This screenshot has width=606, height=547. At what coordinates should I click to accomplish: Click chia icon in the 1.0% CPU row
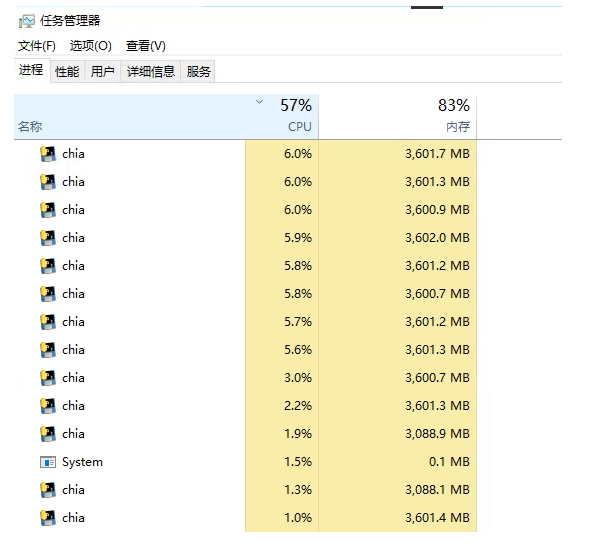coord(47,518)
